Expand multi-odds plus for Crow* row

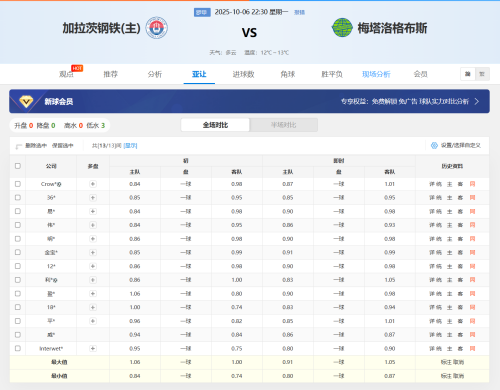(x=93, y=184)
